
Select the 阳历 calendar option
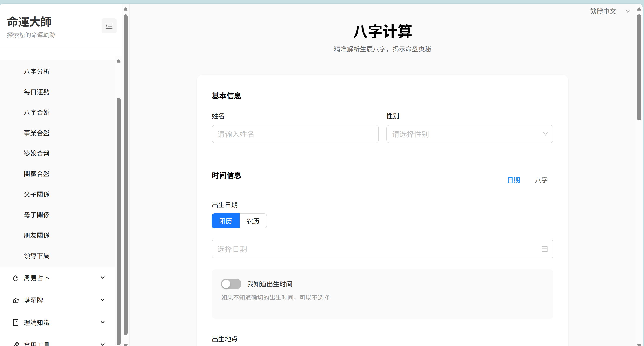tap(225, 221)
